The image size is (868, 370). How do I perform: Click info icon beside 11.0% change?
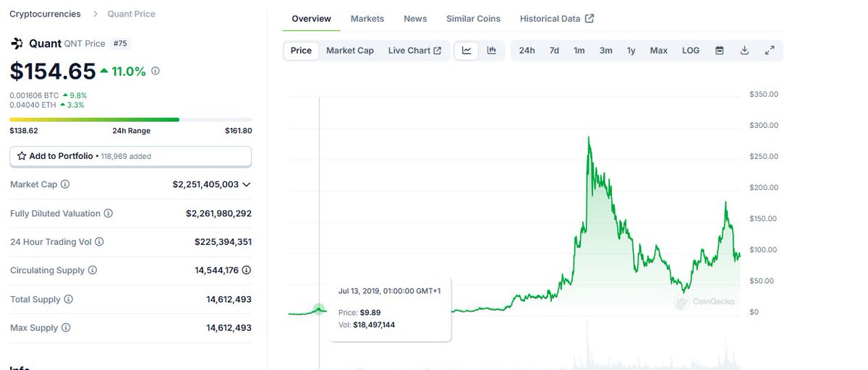point(156,71)
